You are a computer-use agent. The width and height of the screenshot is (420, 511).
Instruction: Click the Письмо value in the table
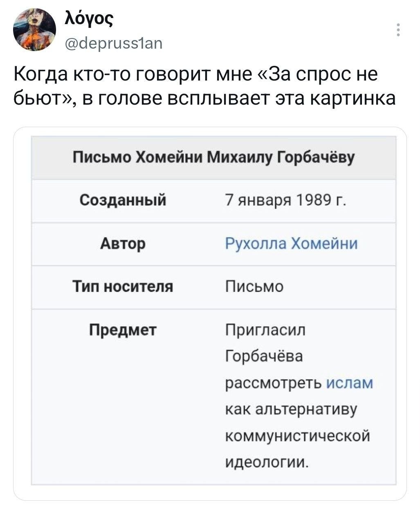[x=254, y=287]
